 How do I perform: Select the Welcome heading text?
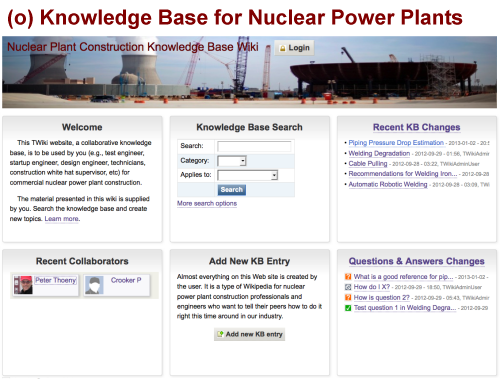coord(82,127)
